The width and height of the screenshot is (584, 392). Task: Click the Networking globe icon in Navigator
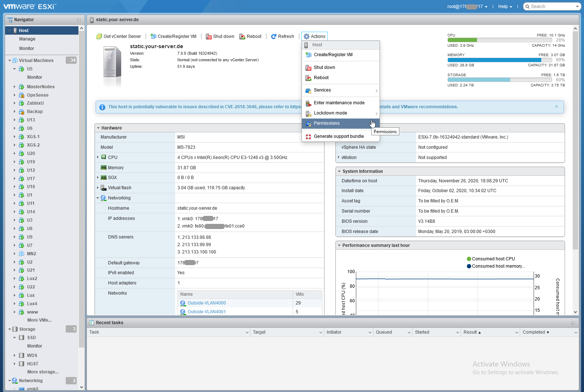coord(15,381)
